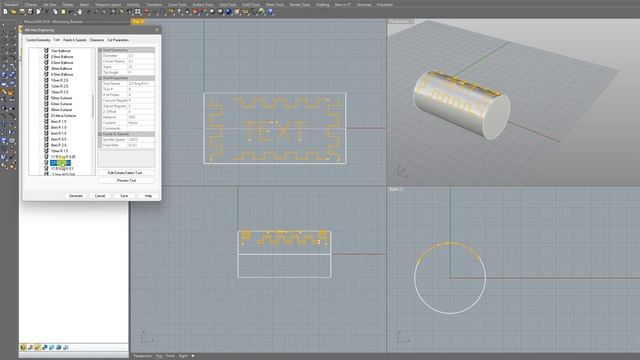This screenshot has height=360, width=640.
Task: Click the Preview Tool button
Action: point(126,180)
